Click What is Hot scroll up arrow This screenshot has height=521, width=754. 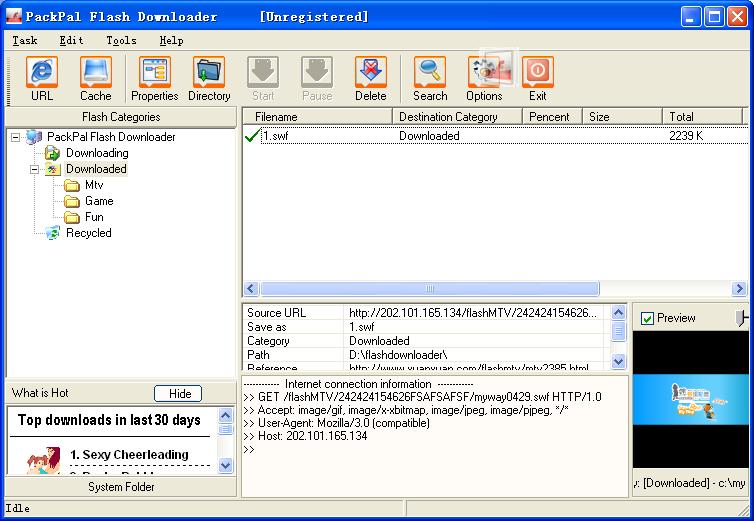point(225,414)
